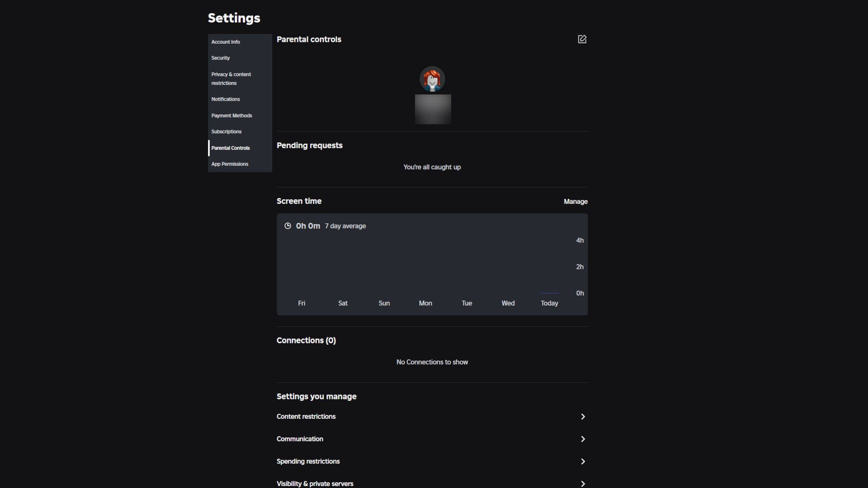Expand Communication chevron arrow
868x488 pixels.
(583, 439)
